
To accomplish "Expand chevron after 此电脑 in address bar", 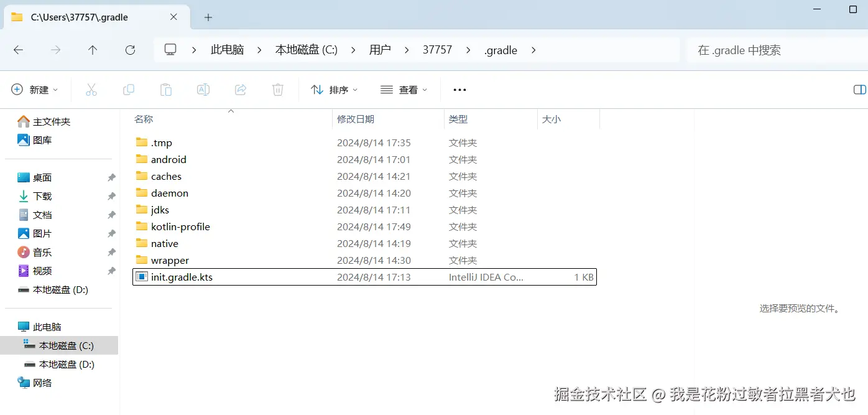I will click(x=260, y=50).
